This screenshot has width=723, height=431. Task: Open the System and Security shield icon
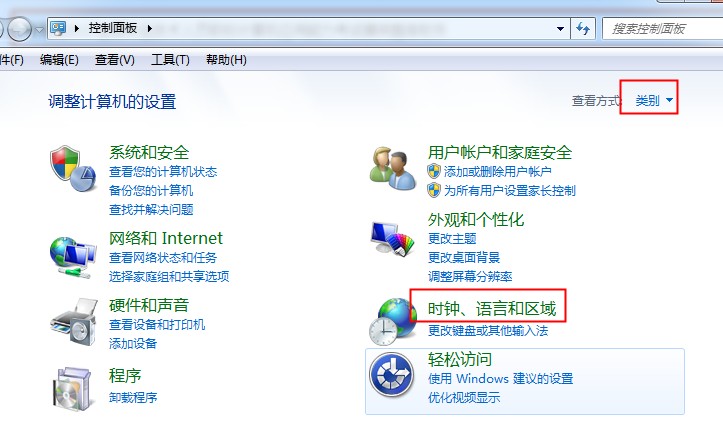tap(73, 169)
